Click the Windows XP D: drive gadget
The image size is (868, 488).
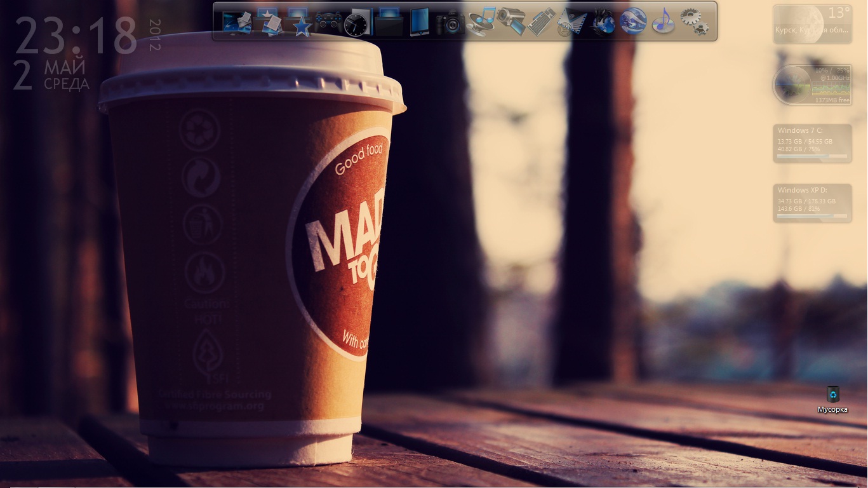click(813, 203)
